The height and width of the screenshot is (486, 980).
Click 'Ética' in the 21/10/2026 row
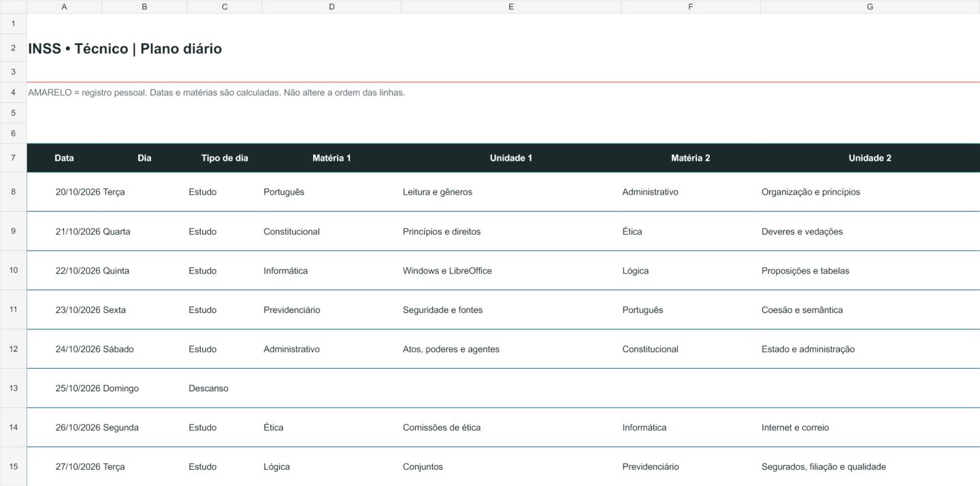click(690, 231)
